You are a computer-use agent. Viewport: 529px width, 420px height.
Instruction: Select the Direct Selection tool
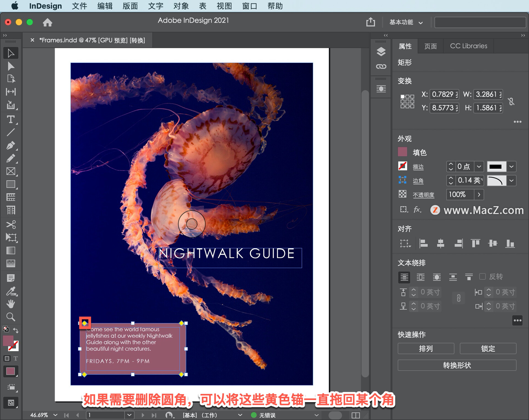coord(11,66)
